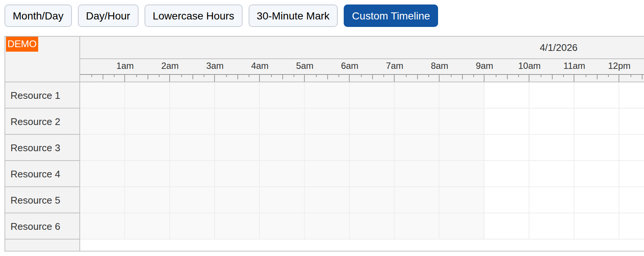
Task: Click the 1am time header
Action: coord(125,66)
